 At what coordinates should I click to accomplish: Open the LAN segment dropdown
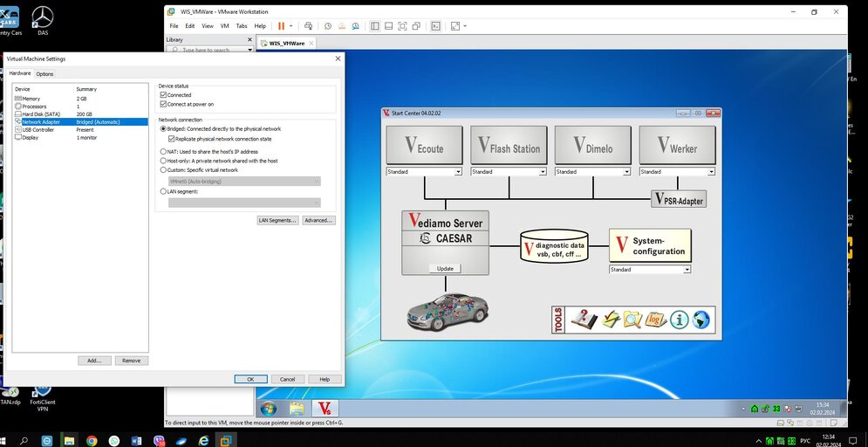pyautogui.click(x=244, y=203)
